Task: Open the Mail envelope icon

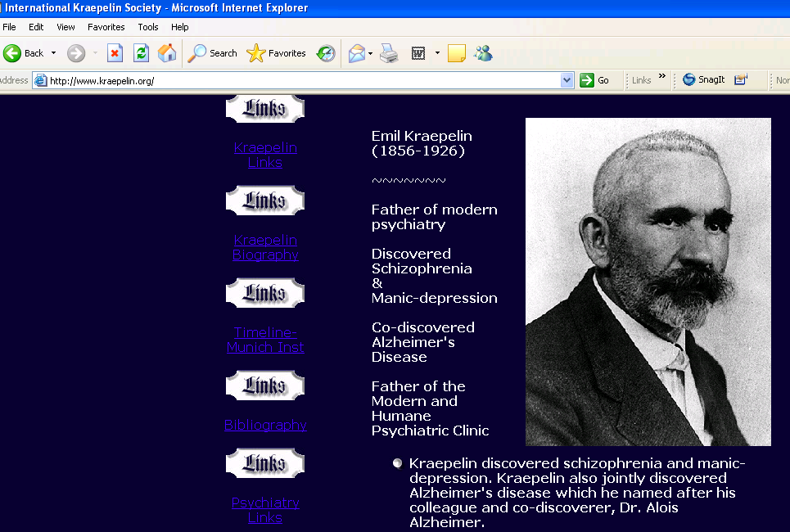Action: tap(357, 53)
